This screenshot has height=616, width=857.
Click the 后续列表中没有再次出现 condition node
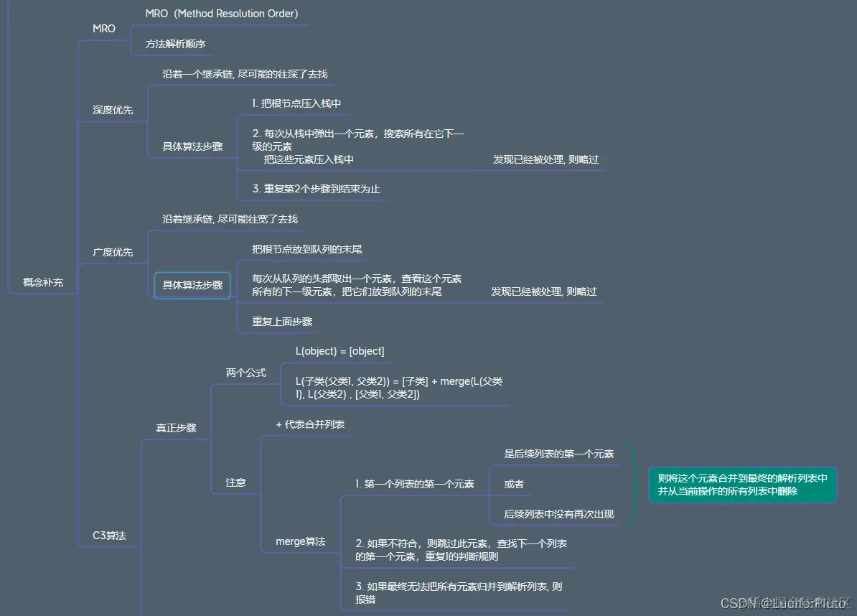coord(557,514)
